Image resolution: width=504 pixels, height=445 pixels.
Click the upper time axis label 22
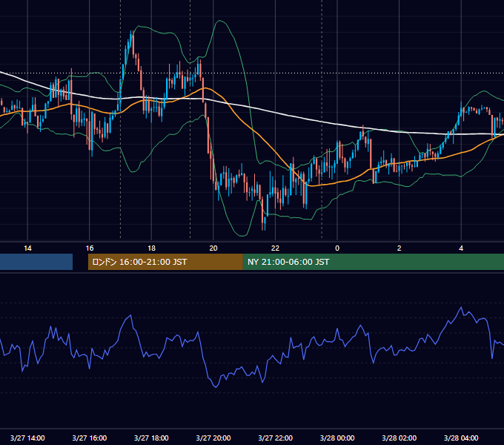275,248
